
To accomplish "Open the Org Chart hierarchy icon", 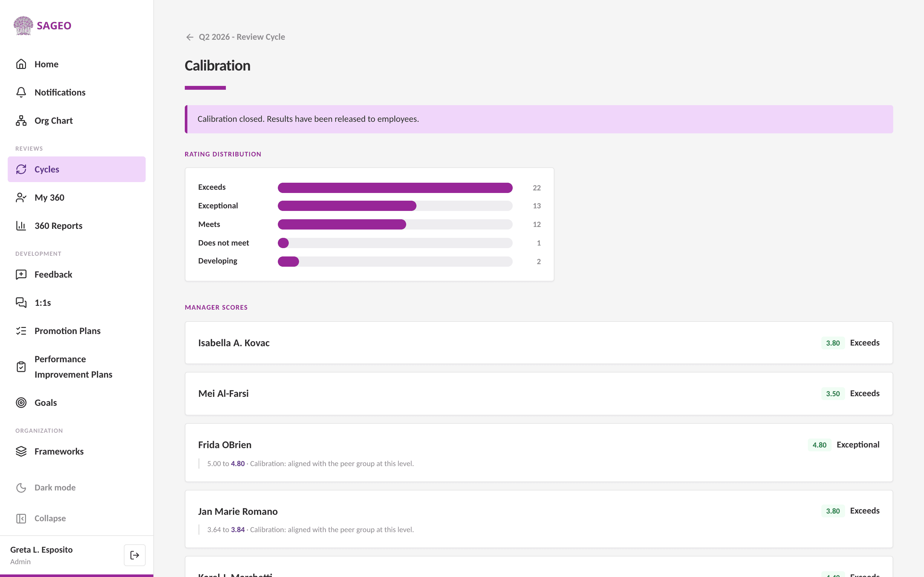I will pos(21,121).
